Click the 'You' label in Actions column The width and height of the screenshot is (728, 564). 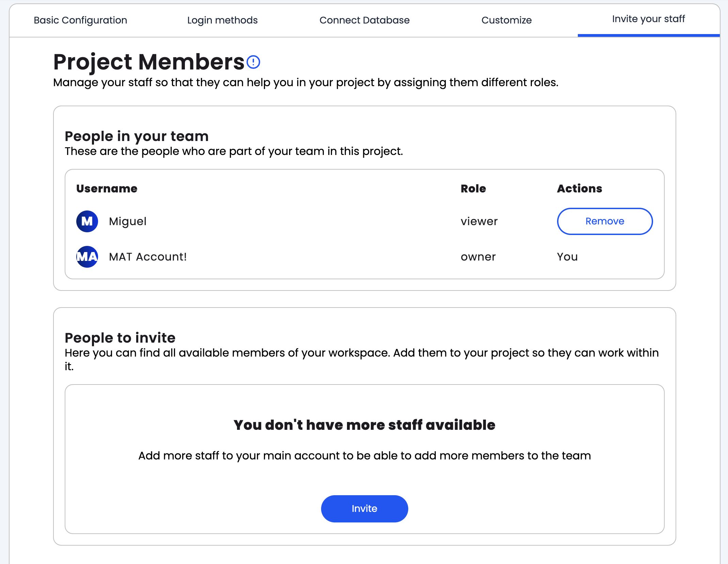(567, 257)
